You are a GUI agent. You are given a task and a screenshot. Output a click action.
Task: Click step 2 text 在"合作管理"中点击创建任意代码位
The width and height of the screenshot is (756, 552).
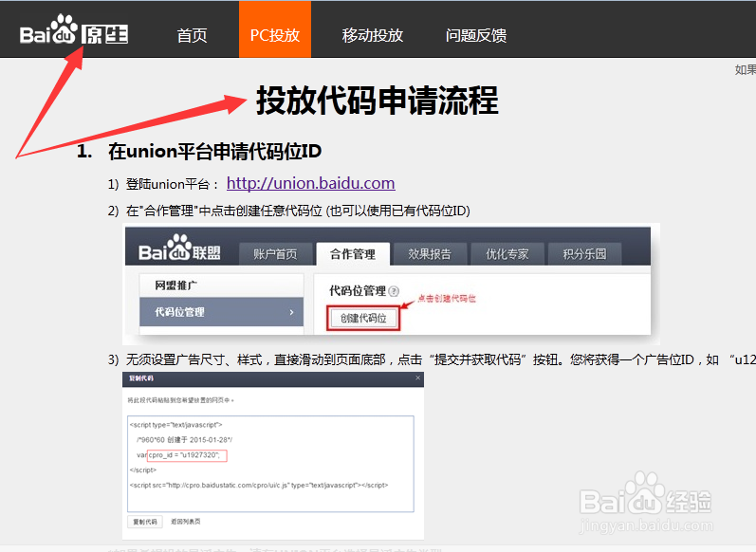pos(224,212)
